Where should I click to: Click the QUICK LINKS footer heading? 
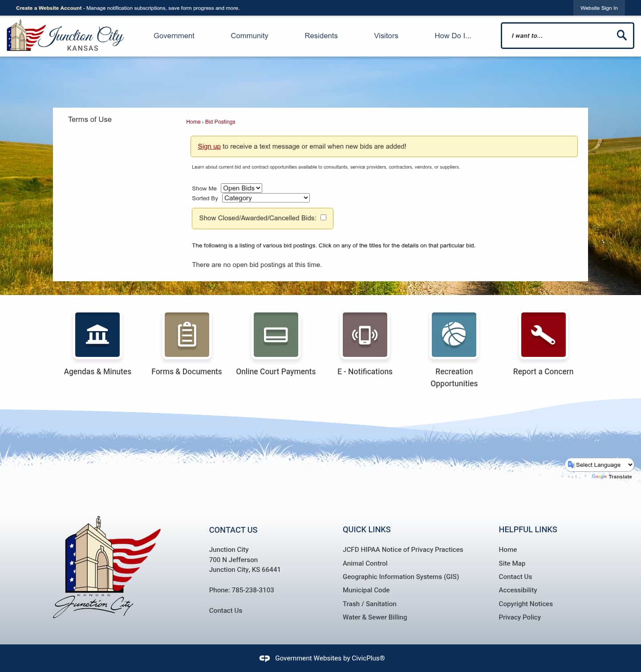(x=367, y=530)
